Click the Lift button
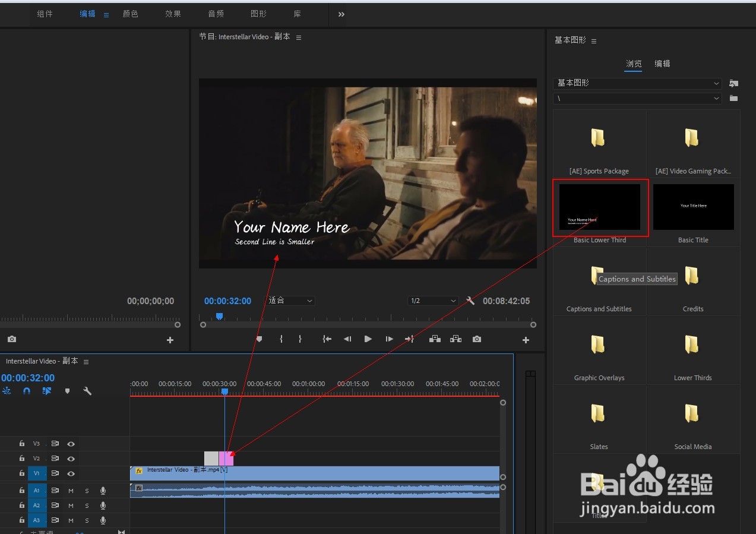756x534 pixels. tap(435, 339)
